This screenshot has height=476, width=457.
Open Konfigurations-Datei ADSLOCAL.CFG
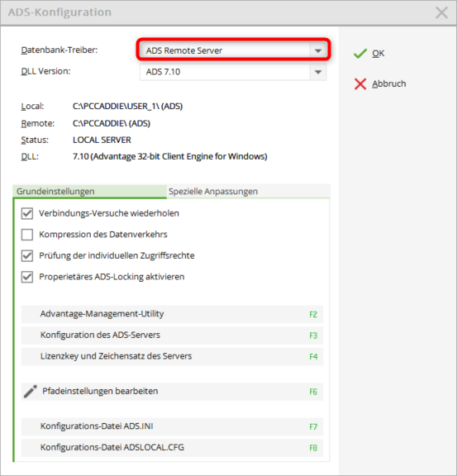172,448
